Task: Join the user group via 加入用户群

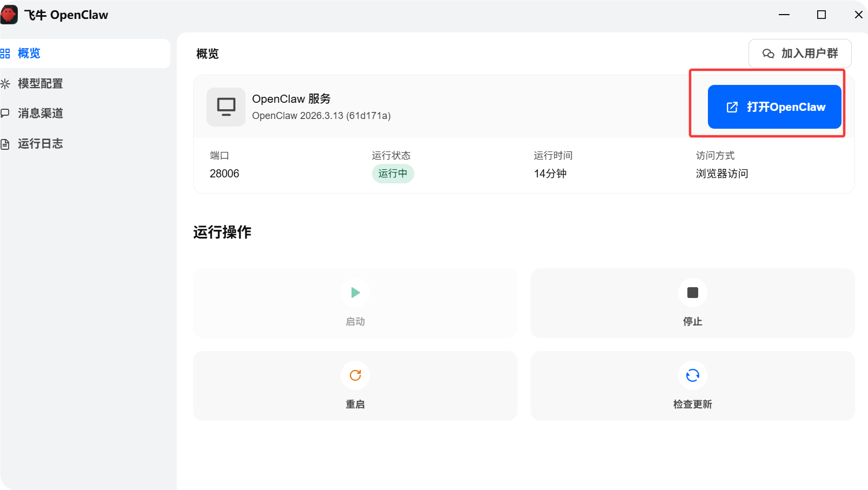Action: click(x=800, y=54)
